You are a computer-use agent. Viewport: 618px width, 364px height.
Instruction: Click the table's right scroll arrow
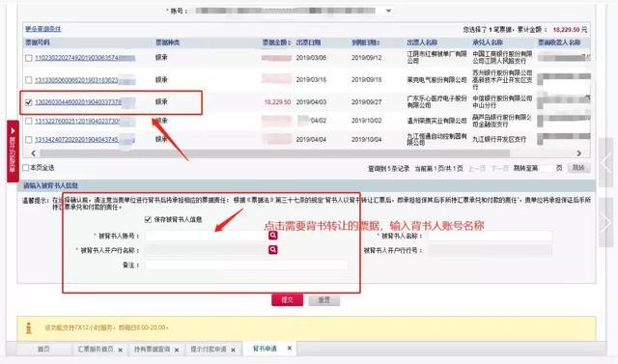(579, 153)
